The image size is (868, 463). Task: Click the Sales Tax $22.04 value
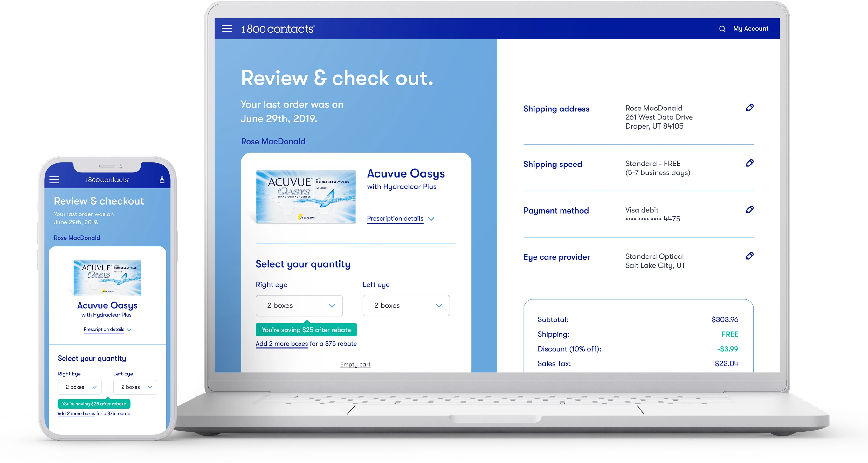727,363
